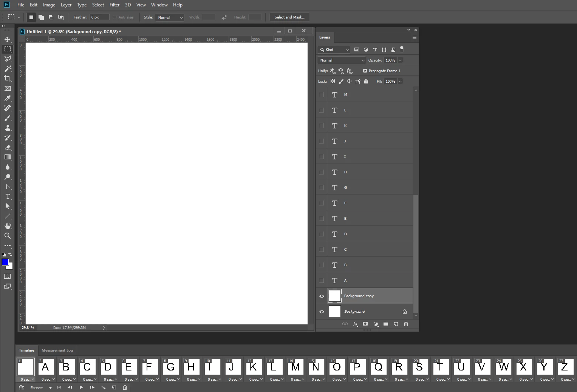Select the Horizontal Type tool

coord(8,196)
